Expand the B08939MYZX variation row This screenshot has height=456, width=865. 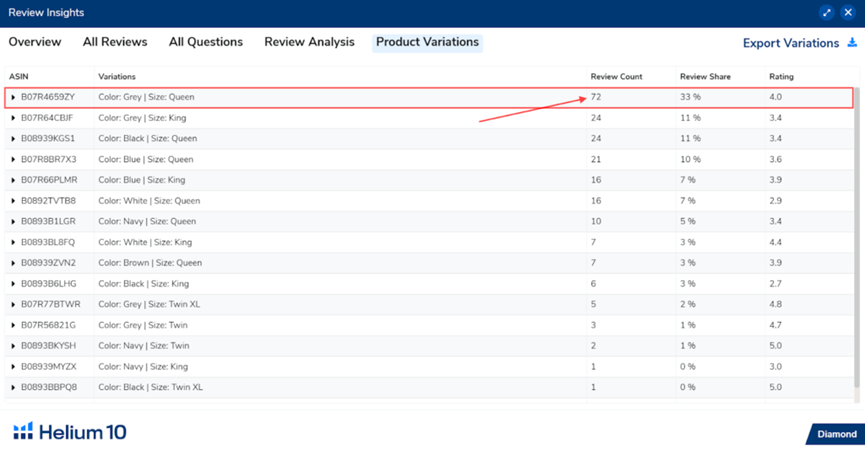coord(13,367)
